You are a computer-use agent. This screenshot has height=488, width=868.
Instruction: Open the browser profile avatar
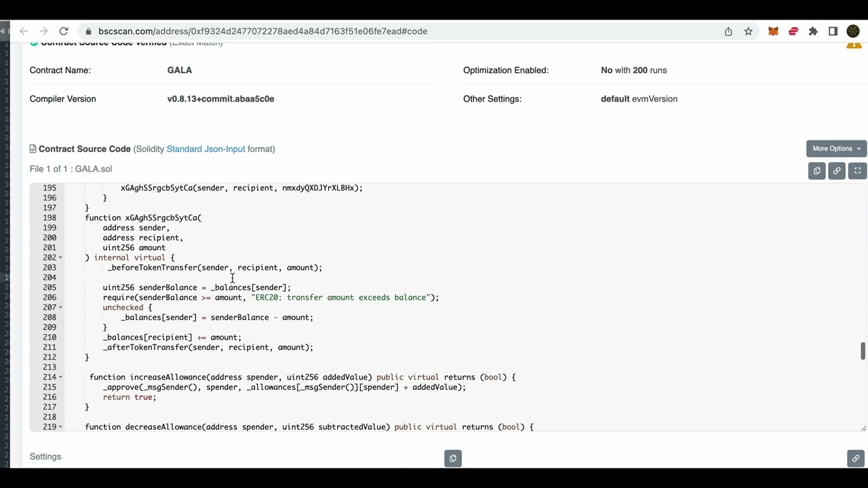pos(853,31)
